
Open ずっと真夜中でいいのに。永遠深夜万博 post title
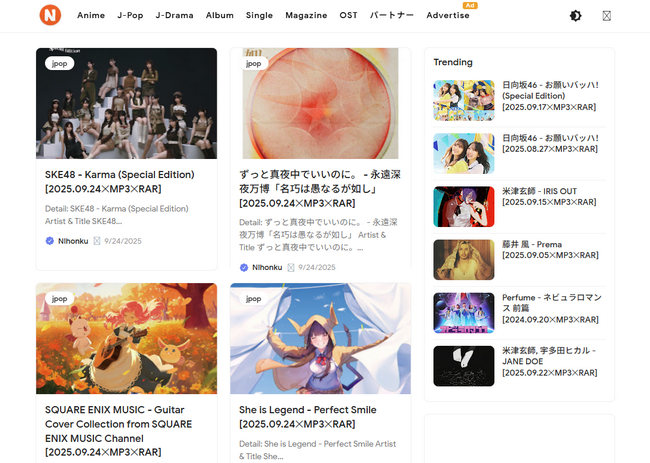[x=320, y=189]
